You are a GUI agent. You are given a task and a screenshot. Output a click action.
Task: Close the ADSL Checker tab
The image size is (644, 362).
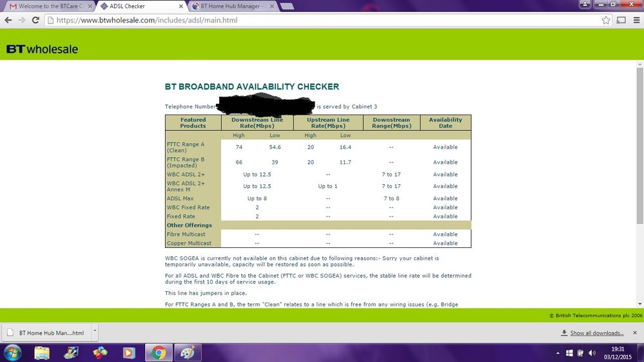[x=181, y=6]
